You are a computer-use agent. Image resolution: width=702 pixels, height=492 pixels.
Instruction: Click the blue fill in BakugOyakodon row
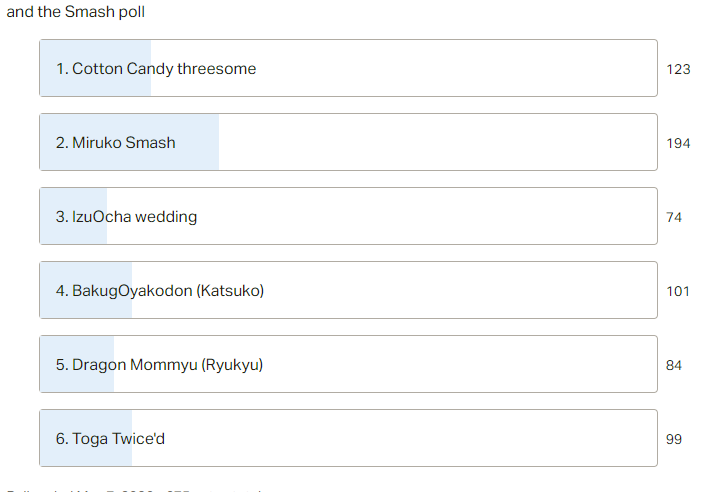[86, 290]
